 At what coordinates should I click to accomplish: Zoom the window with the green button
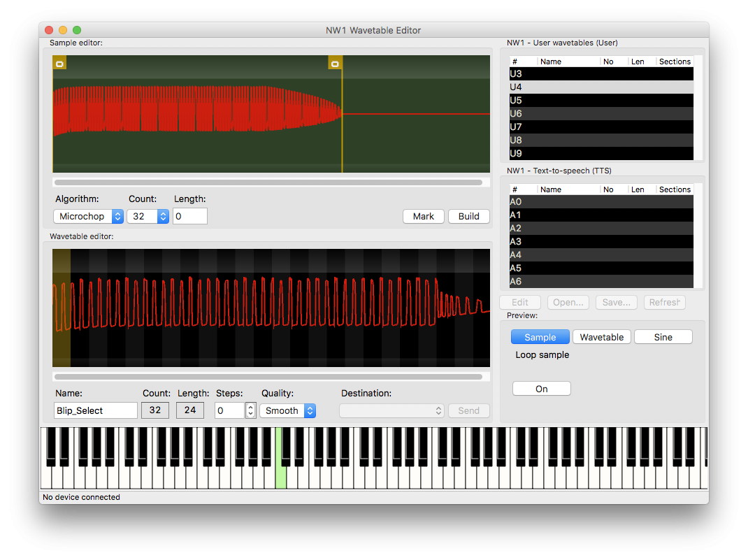point(77,30)
